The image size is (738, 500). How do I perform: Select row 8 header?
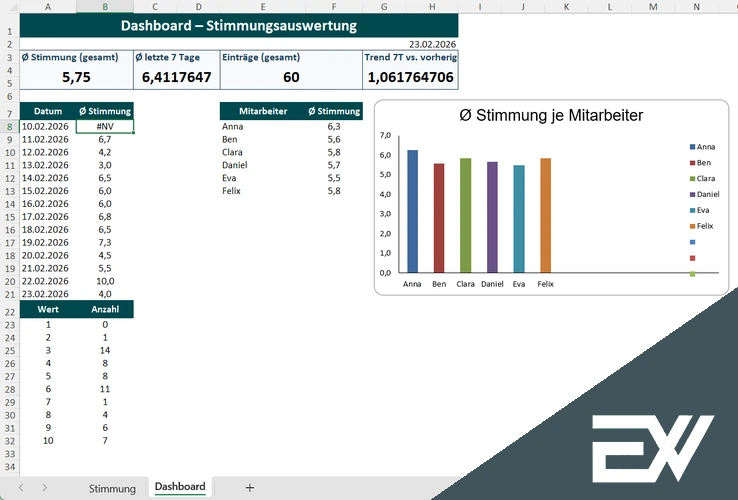click(x=9, y=127)
